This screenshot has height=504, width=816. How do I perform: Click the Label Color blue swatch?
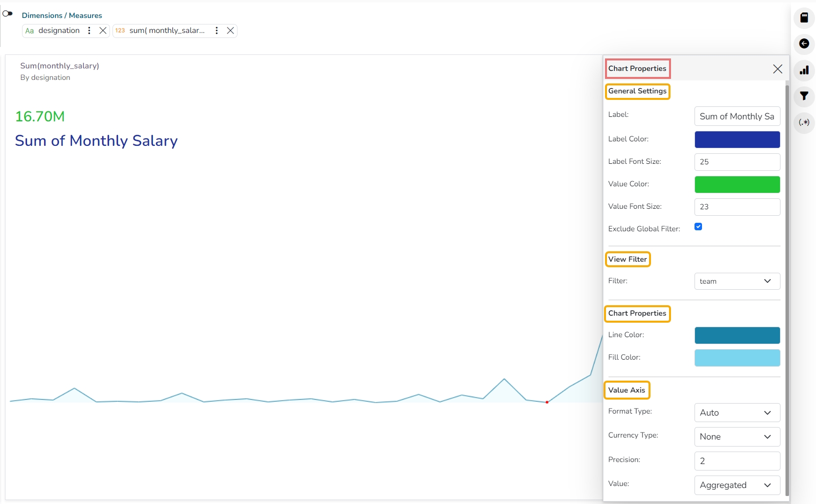737,140
